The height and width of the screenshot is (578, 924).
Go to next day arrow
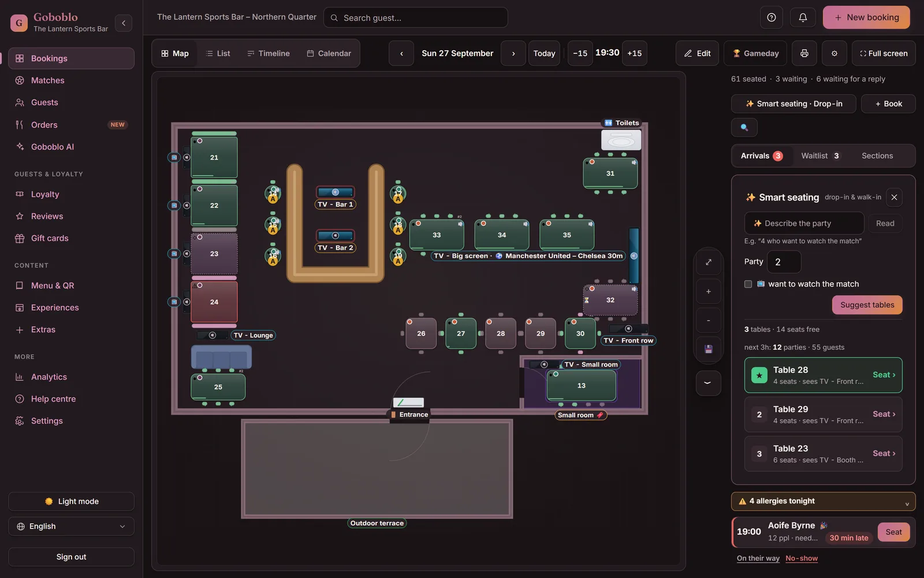[513, 53]
